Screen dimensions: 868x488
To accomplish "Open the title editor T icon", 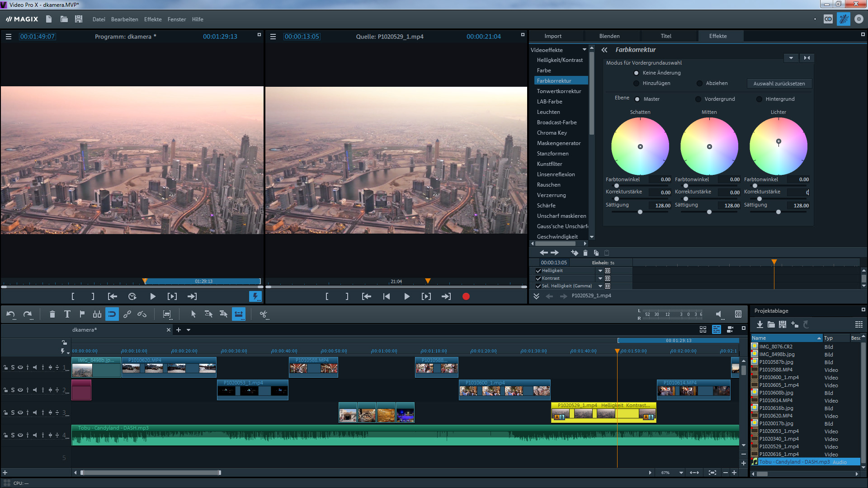I will tap(67, 314).
